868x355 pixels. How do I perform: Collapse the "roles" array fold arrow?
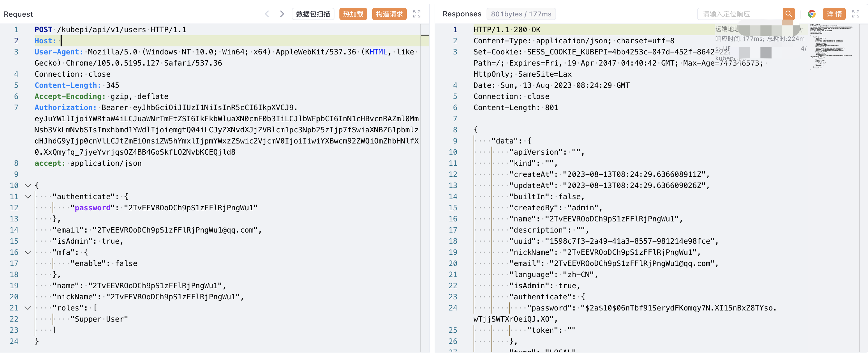[x=28, y=308]
